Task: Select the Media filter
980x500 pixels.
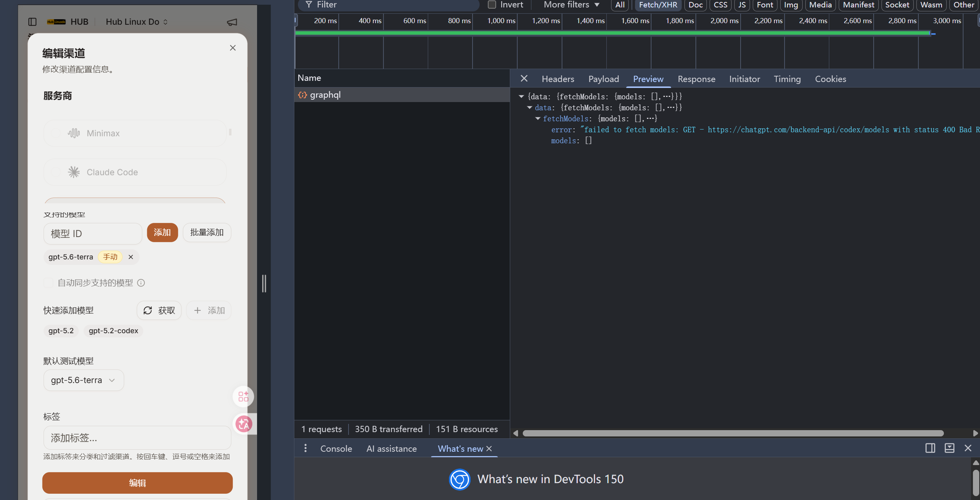Action: pyautogui.click(x=820, y=5)
